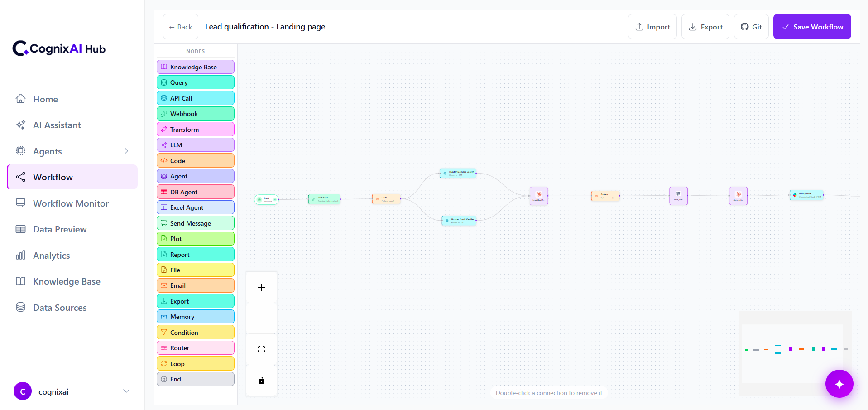Click the Export button in header
868x410 pixels.
(705, 27)
